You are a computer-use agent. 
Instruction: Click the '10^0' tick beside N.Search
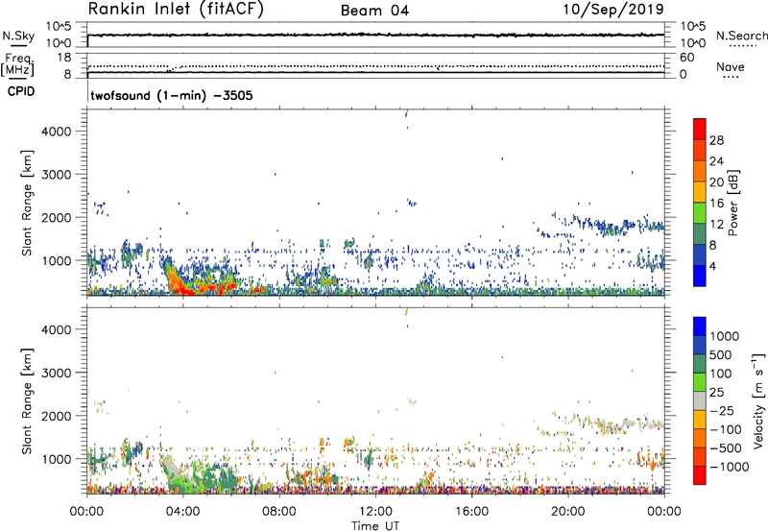pos(693,43)
